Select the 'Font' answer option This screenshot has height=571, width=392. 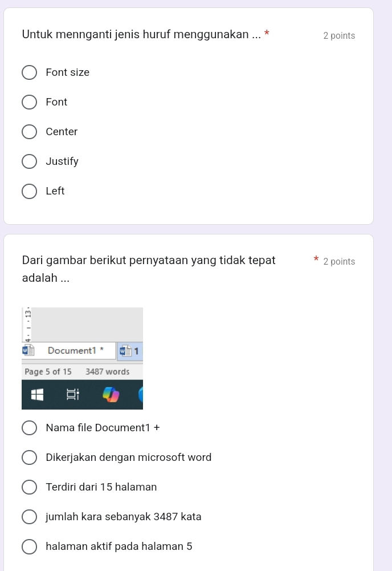pyautogui.click(x=30, y=102)
